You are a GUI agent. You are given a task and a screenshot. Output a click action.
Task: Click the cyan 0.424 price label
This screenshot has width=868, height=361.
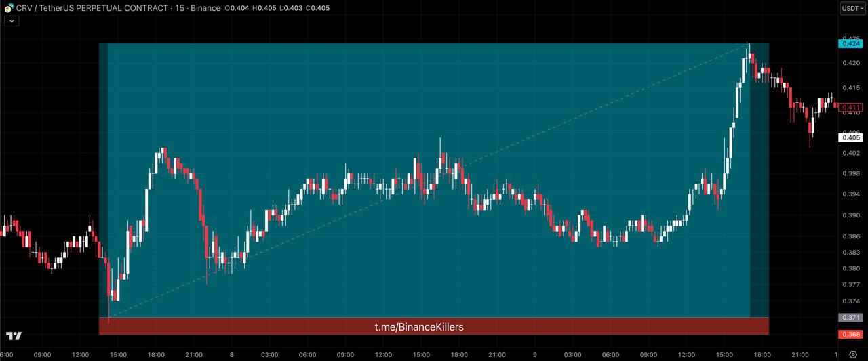(850, 44)
